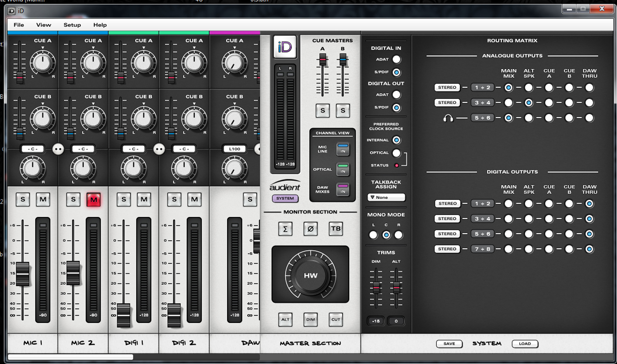Open the Help menu
Viewport: 617px width, 364px height.
[x=100, y=25]
